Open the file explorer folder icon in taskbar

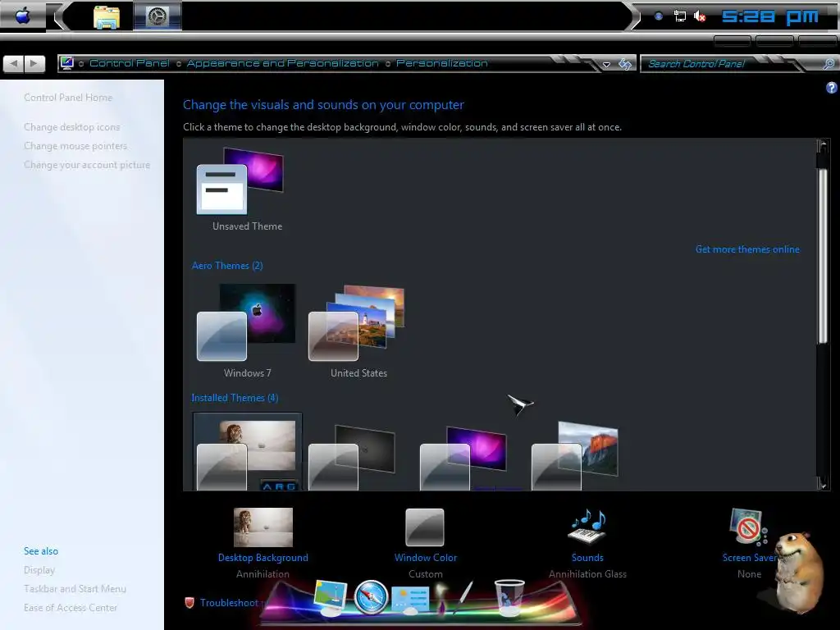[107, 17]
